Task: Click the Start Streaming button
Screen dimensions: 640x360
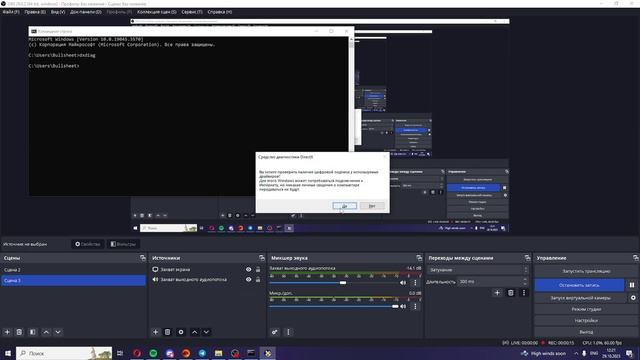Action: [586, 271]
